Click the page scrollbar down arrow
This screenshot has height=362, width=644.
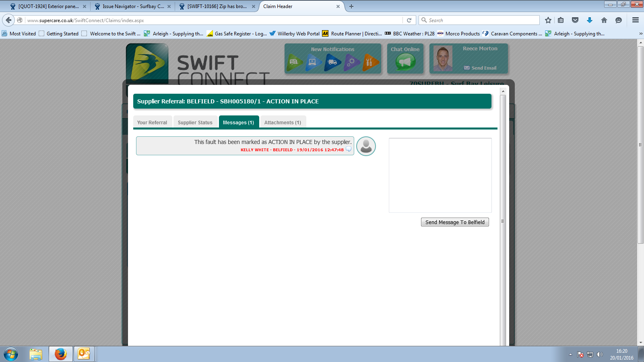[x=640, y=343]
